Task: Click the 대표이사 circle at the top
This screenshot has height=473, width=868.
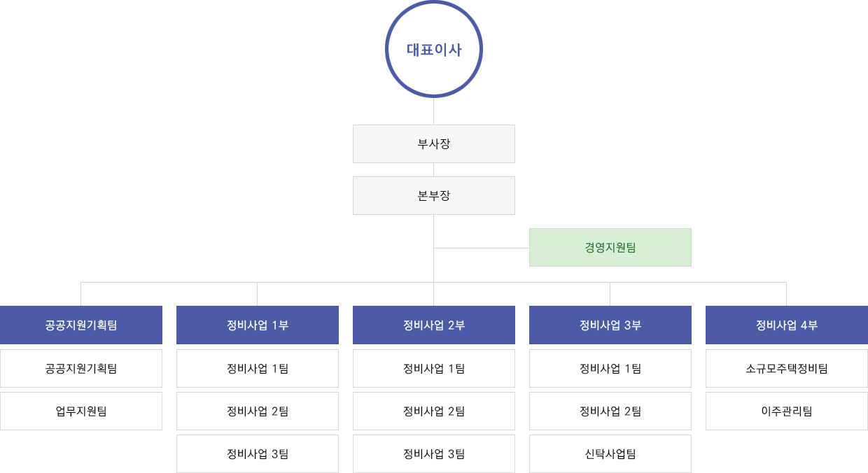Action: pos(434,49)
